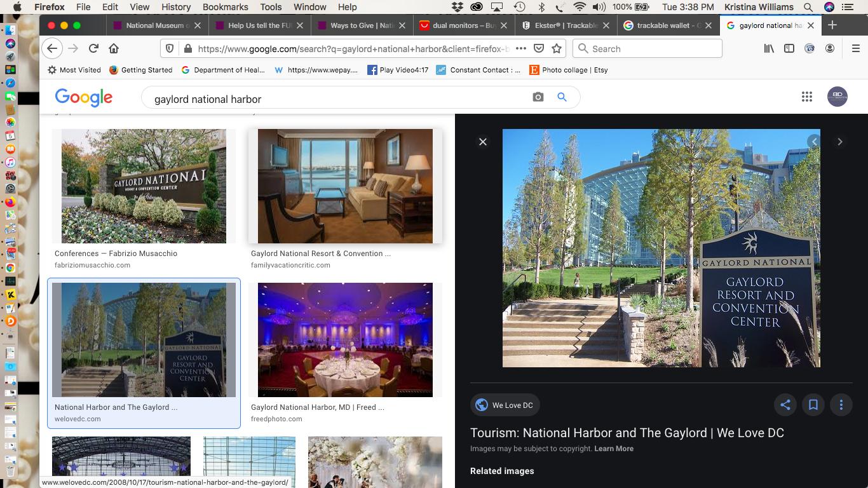Open Most Visited bookmarks folder
The width and height of the screenshot is (868, 488).
(74, 70)
